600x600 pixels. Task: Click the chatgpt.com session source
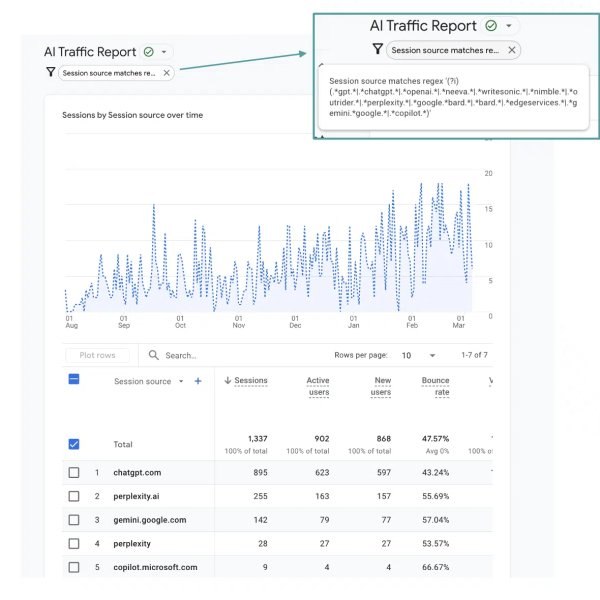pyautogui.click(x=137, y=473)
